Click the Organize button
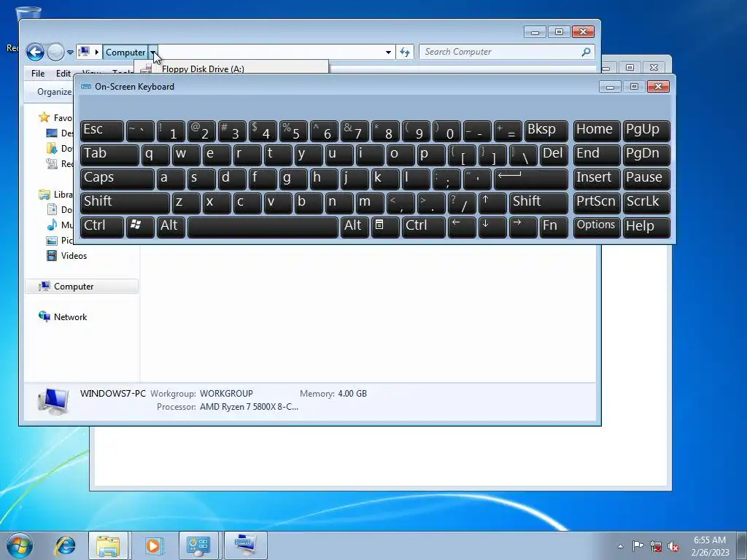This screenshot has width=747, height=560. [54, 91]
